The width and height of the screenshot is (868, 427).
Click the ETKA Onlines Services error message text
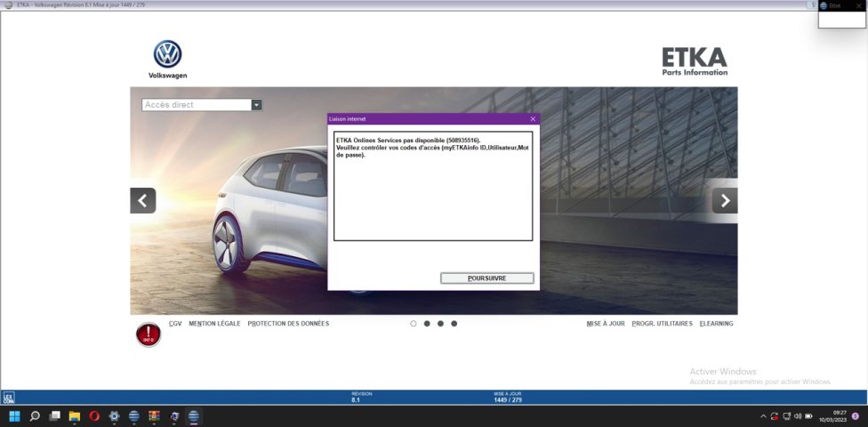[432, 148]
